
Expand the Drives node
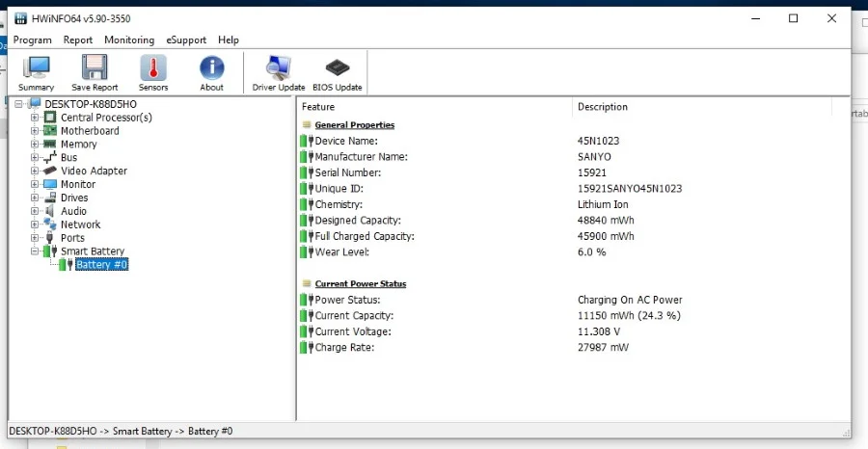(35, 198)
